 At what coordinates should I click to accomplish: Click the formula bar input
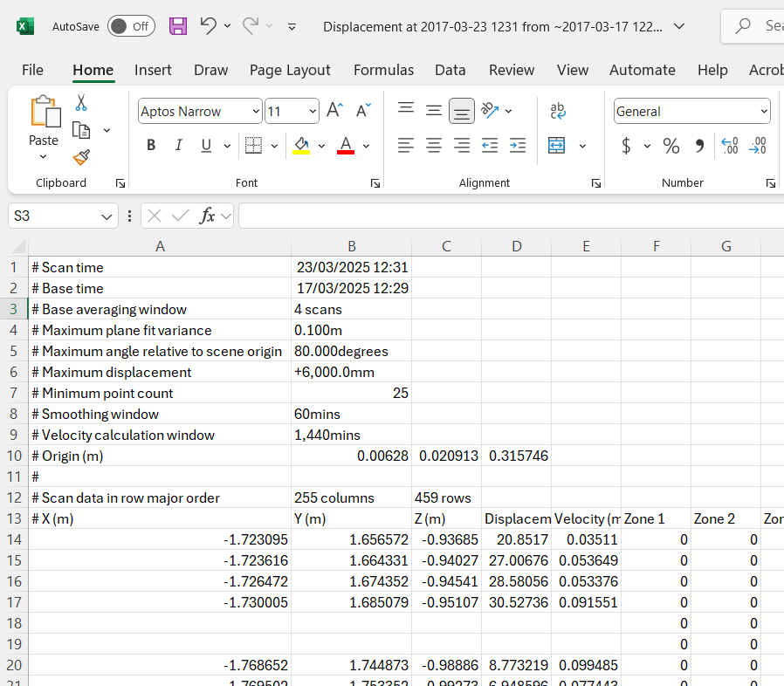pos(511,216)
